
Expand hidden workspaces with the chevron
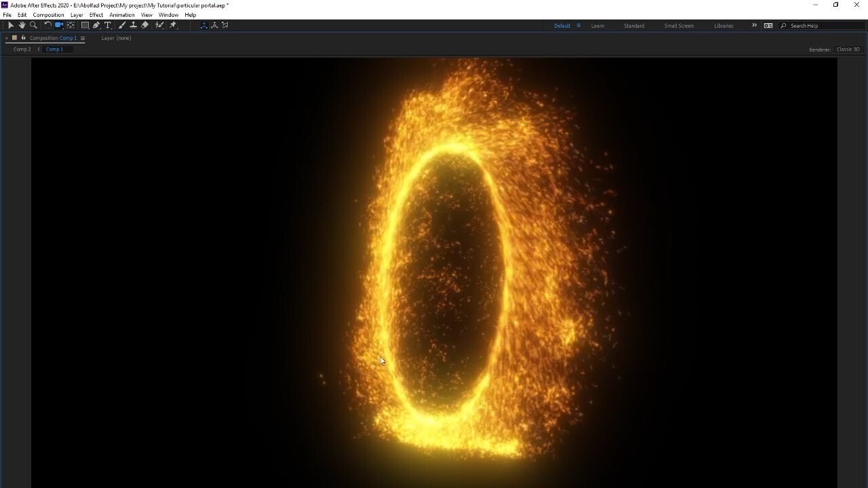click(755, 25)
